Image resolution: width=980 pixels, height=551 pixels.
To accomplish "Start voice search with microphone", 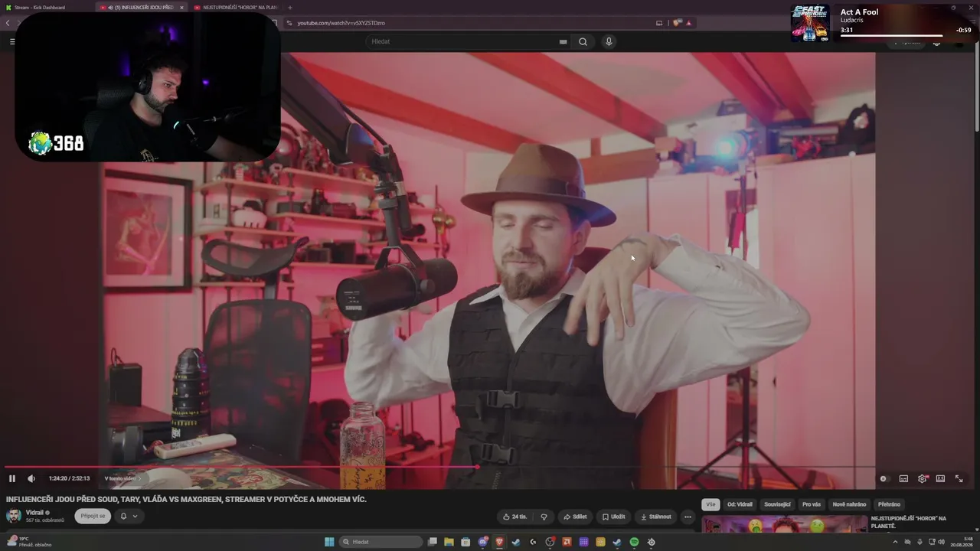I will tap(609, 41).
